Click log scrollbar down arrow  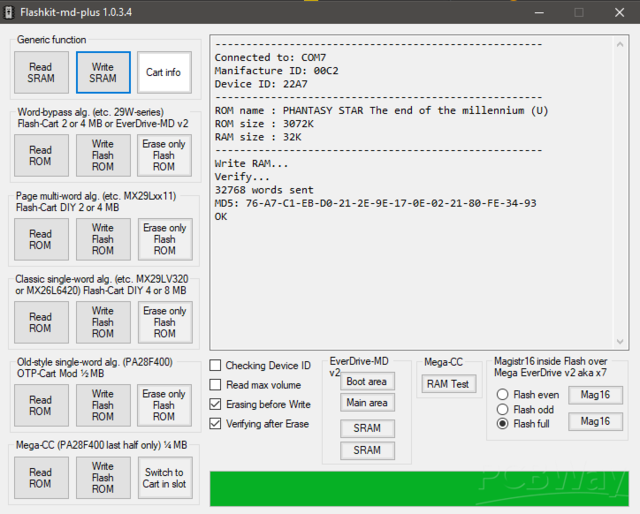coord(620,341)
